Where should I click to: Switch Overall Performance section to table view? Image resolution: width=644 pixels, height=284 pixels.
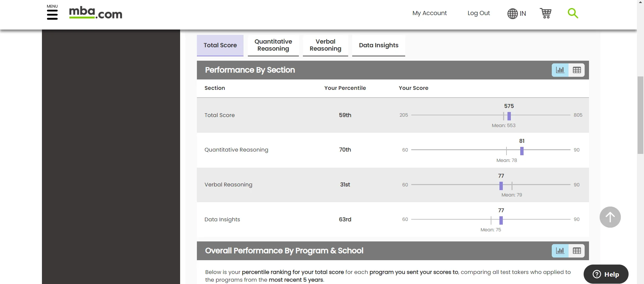(577, 251)
